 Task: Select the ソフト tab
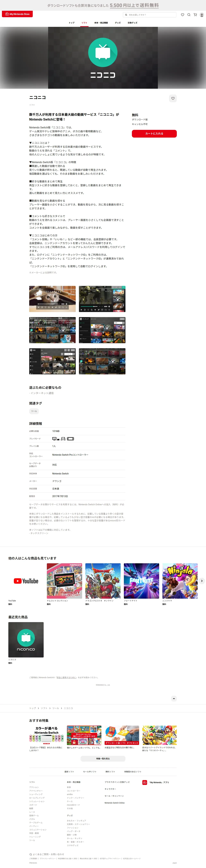click(x=84, y=23)
